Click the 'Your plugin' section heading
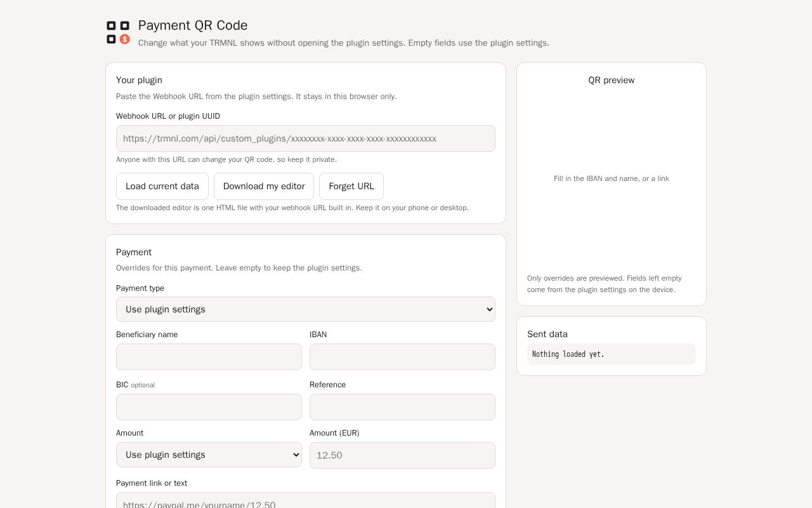Viewport: 812px width, 508px height. 139,80
